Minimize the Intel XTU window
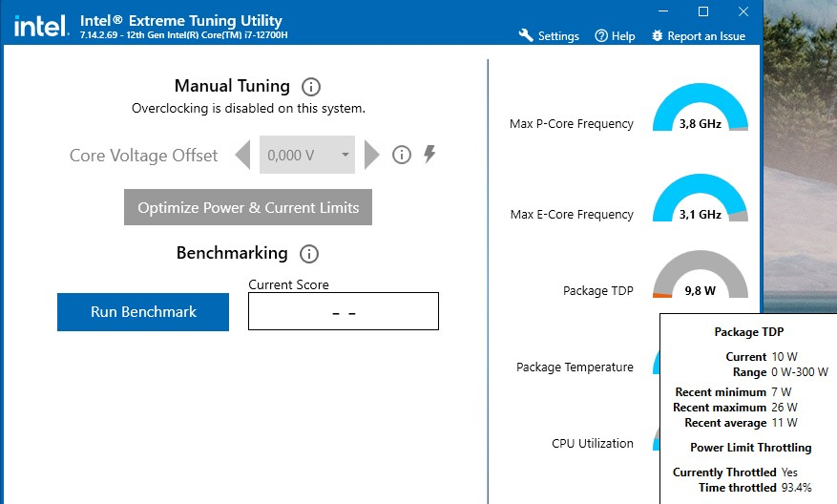The image size is (837, 504). click(x=663, y=11)
